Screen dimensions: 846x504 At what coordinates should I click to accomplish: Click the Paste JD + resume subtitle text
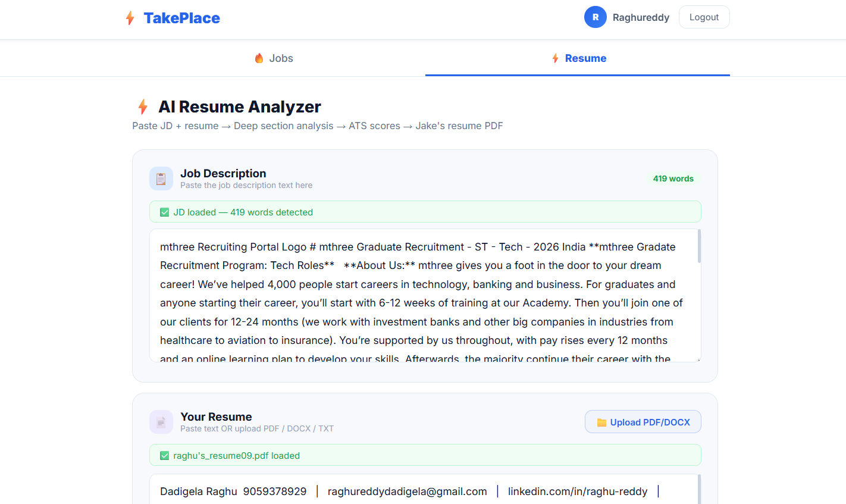pos(318,126)
